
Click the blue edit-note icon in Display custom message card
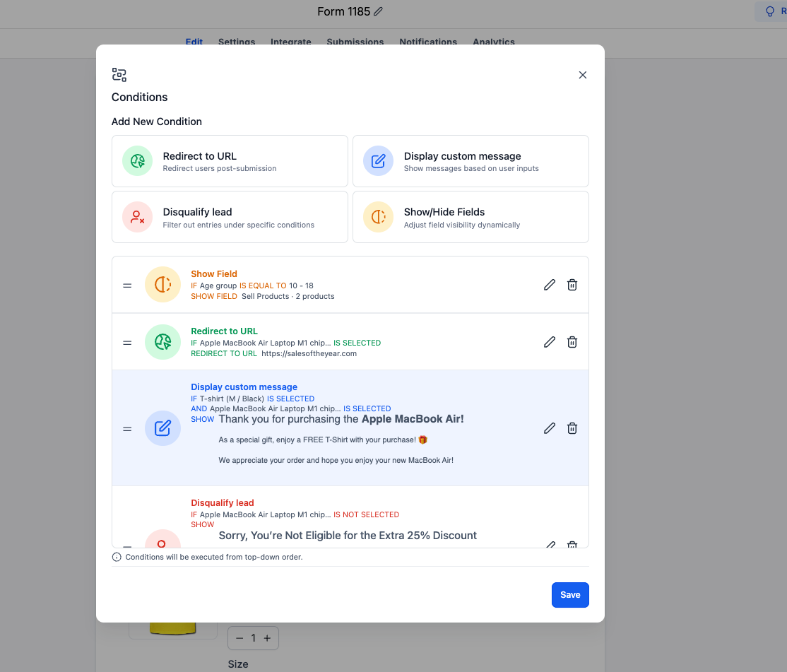coord(378,160)
